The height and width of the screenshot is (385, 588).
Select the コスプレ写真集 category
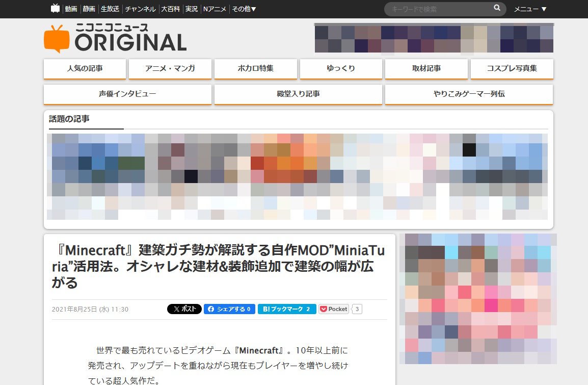pos(512,69)
